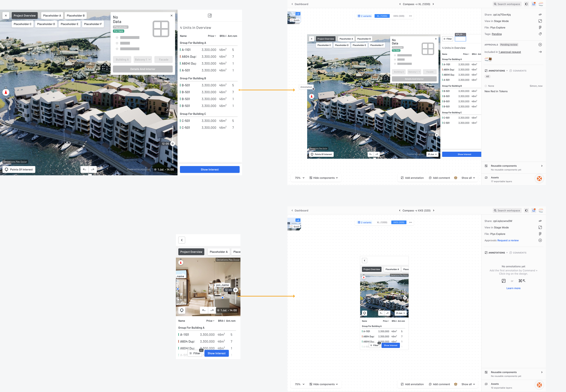The height and width of the screenshot is (392, 566).
Task: Click the XPLR- text input field
Action: click(x=460, y=39)
